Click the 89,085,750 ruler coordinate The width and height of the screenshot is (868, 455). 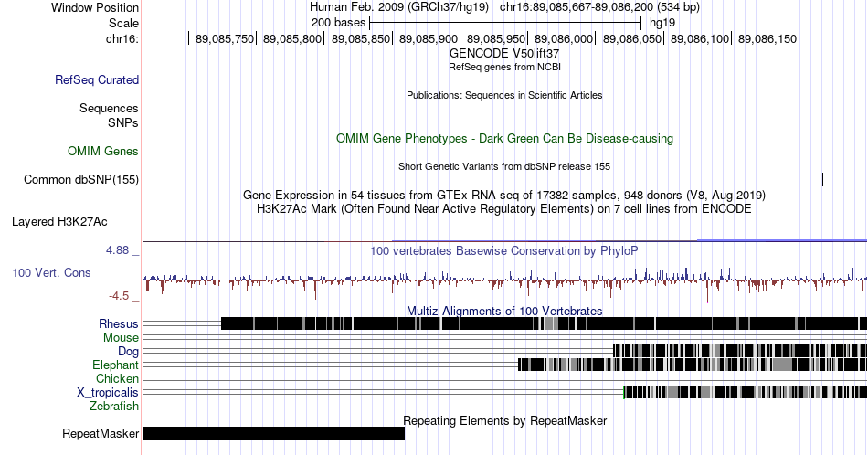tap(224, 38)
